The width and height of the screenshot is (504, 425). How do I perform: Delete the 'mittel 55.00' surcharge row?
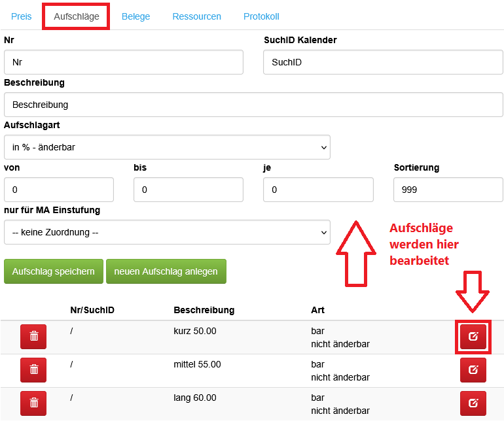click(33, 369)
